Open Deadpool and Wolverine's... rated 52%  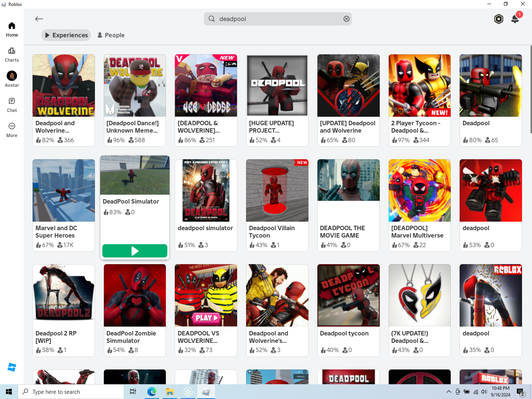277,310
